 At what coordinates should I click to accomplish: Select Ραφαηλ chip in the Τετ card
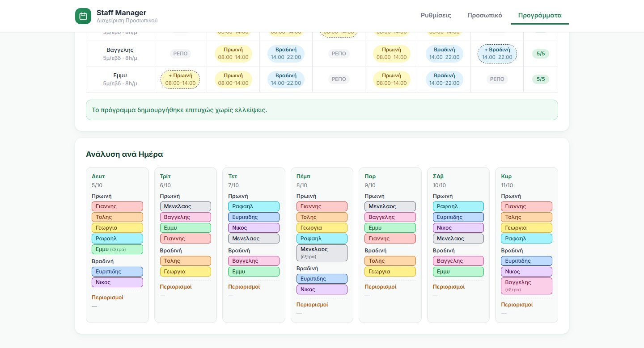pyautogui.click(x=254, y=206)
